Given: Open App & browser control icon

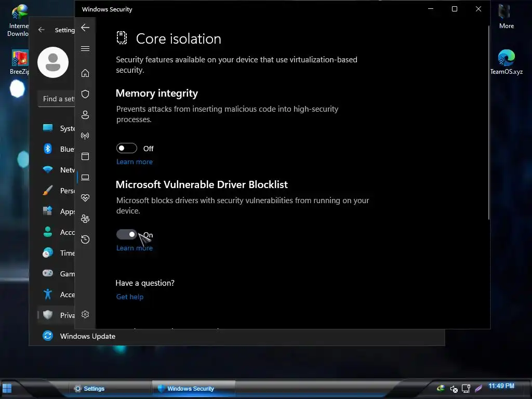Looking at the screenshot, I should [x=85, y=156].
